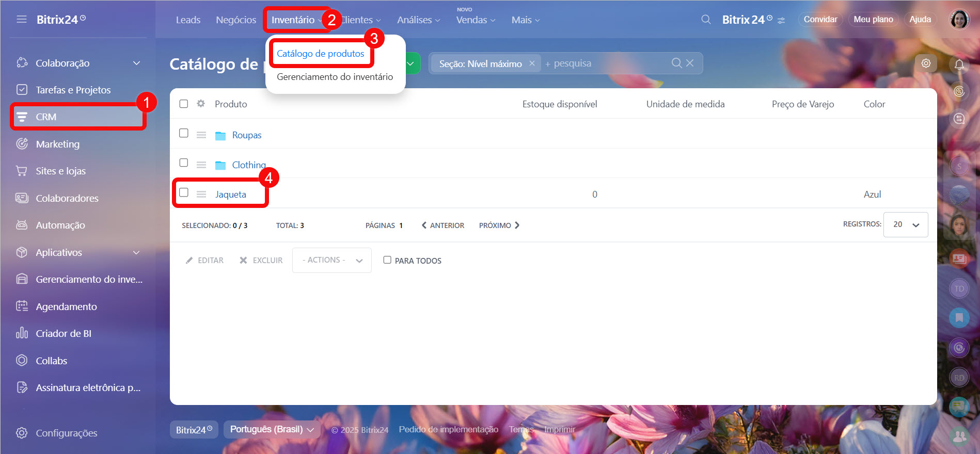Open the user profile avatar
Screen dimensions: 980x454
pos(959,20)
